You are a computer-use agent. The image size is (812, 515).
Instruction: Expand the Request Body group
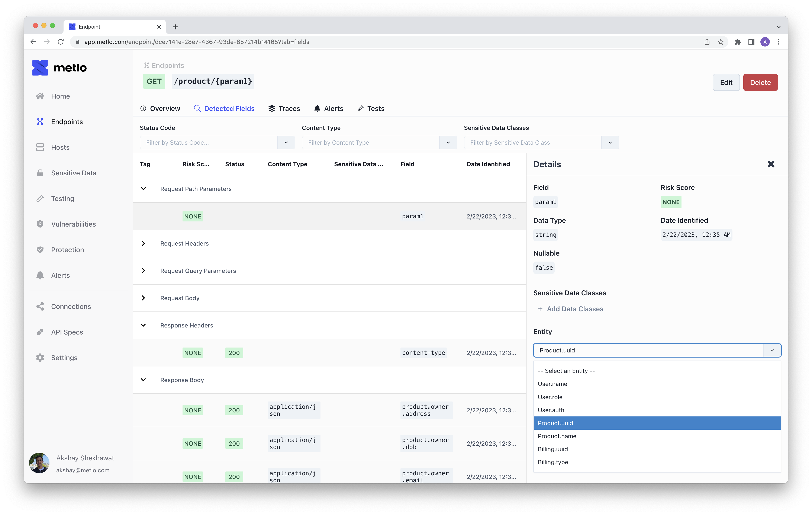tap(143, 298)
